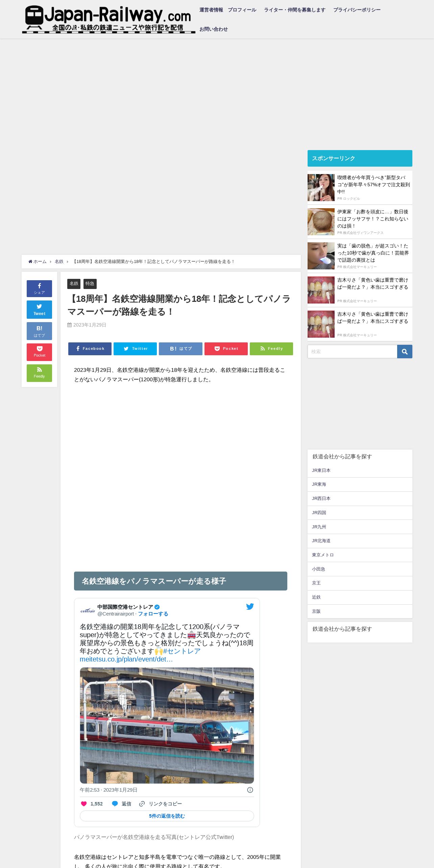Click the sidebar Tweet button
434x868 pixels.
click(x=39, y=310)
